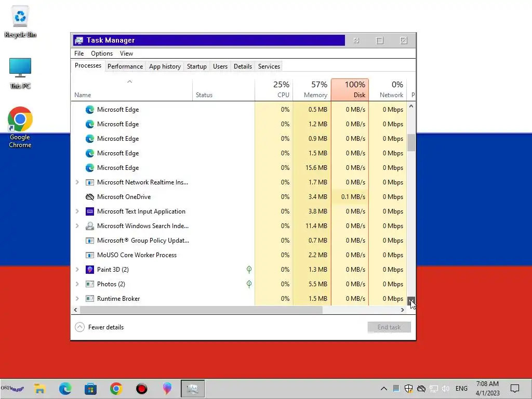Expand the Microsoft Network Realtime Inspection process

77,182
